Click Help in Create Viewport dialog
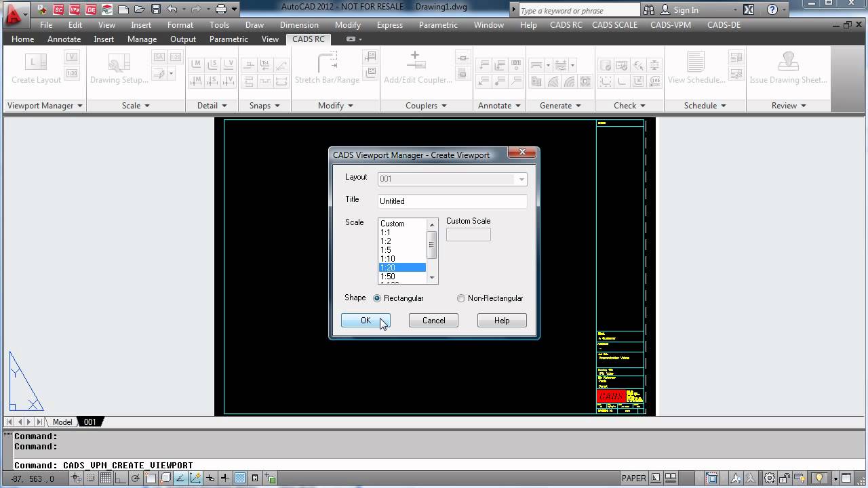The image size is (868, 488). [x=502, y=321]
